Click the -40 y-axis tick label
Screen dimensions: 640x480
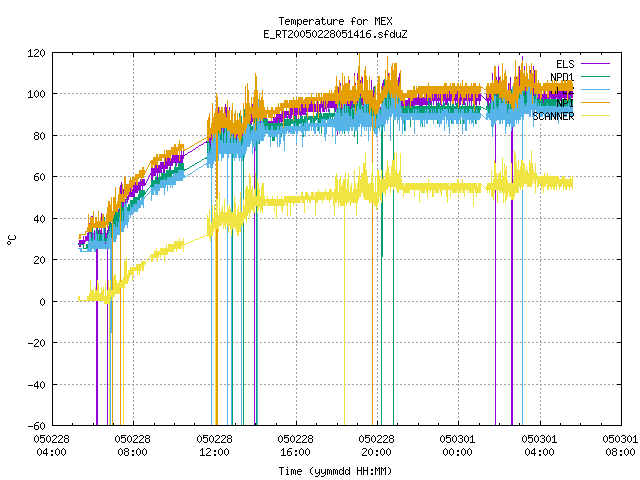pos(36,385)
